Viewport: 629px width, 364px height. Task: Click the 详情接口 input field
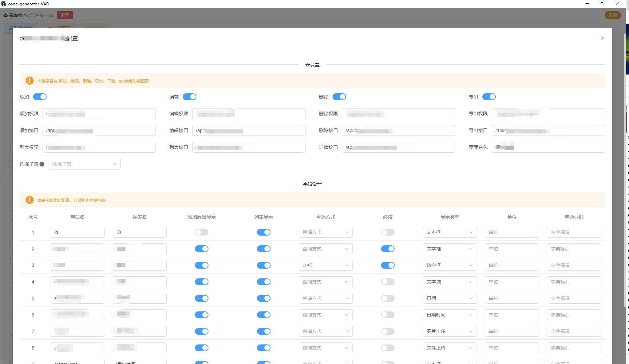pyautogui.click(x=399, y=147)
